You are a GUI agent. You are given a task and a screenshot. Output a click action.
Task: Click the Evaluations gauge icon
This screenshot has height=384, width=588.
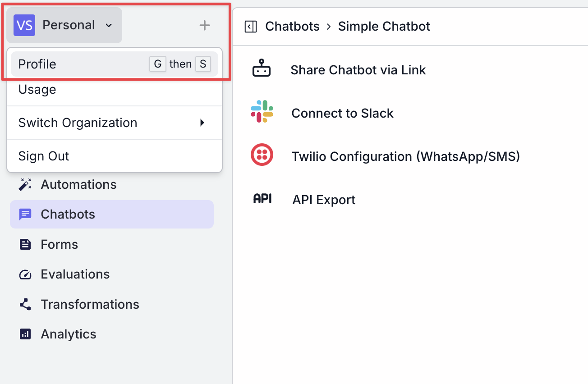click(x=25, y=274)
